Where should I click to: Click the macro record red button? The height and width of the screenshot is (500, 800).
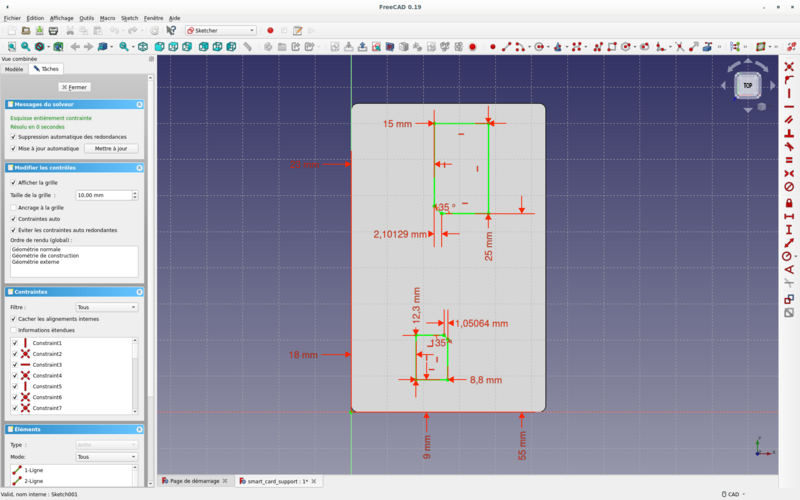[270, 31]
